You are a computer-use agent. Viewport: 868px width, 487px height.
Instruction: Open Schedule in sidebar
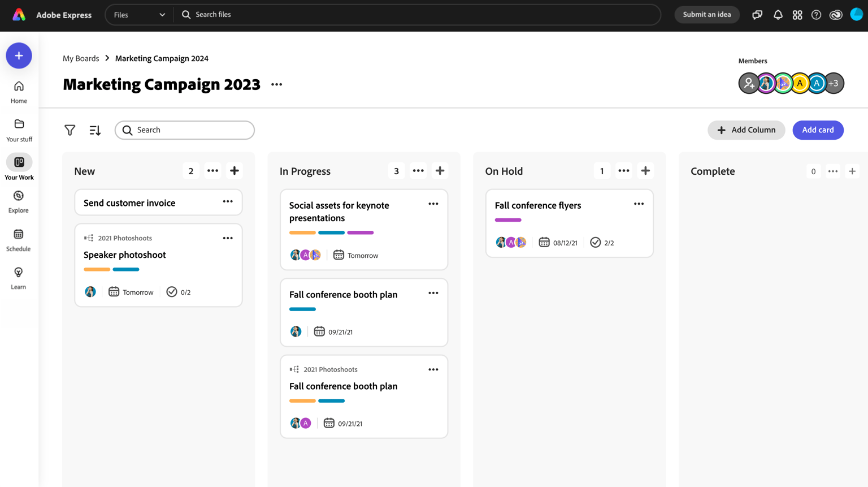[19, 240]
